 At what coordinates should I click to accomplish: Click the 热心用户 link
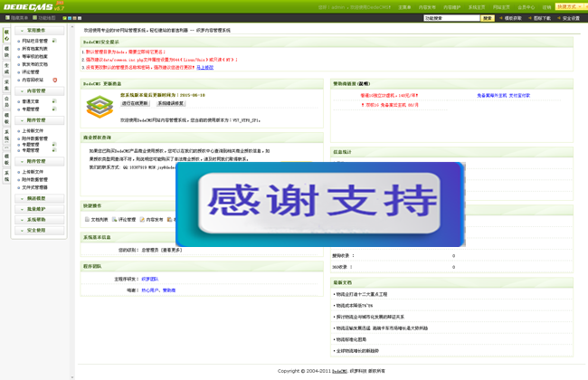point(150,290)
